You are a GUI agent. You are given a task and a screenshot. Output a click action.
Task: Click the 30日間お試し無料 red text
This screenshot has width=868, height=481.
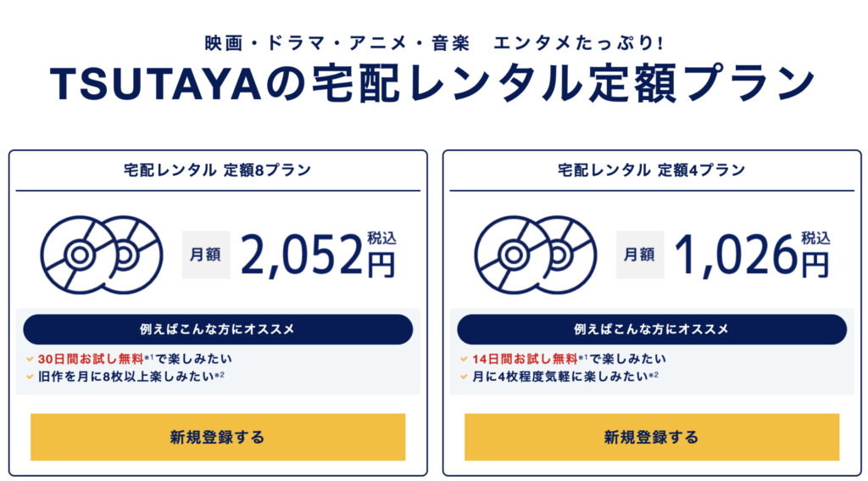(x=91, y=359)
